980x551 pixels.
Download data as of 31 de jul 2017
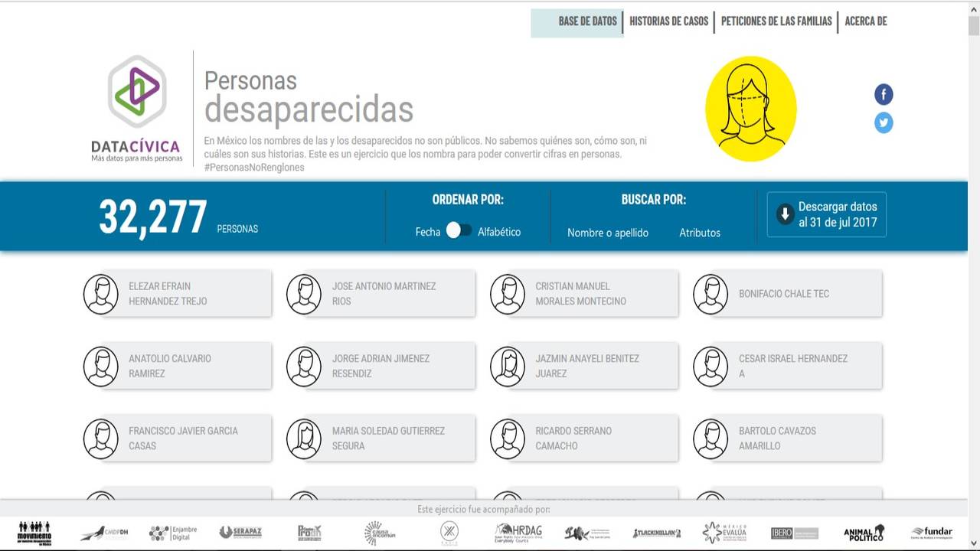[827, 214]
